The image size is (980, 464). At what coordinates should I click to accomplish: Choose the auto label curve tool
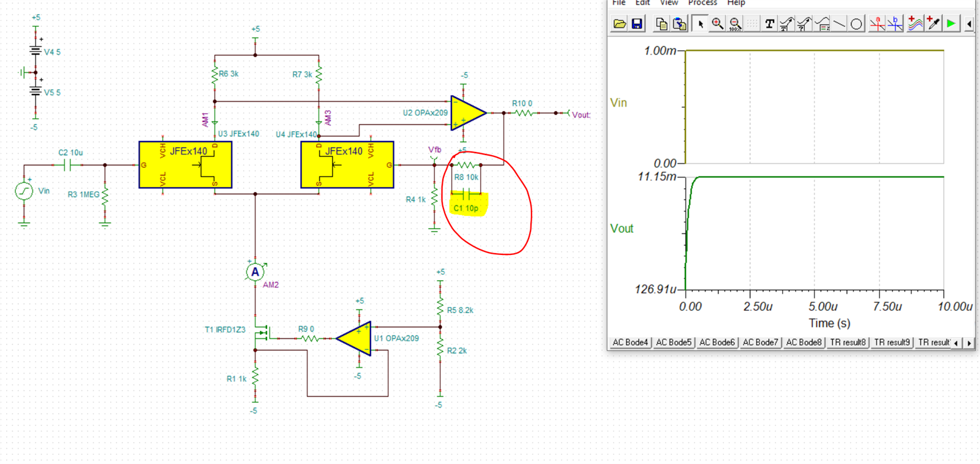click(x=787, y=24)
